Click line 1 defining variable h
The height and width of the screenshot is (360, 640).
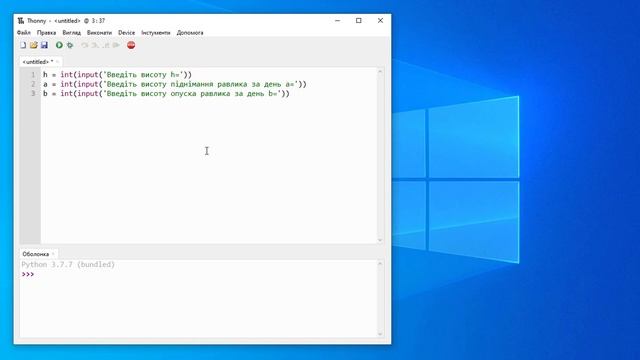(118, 75)
